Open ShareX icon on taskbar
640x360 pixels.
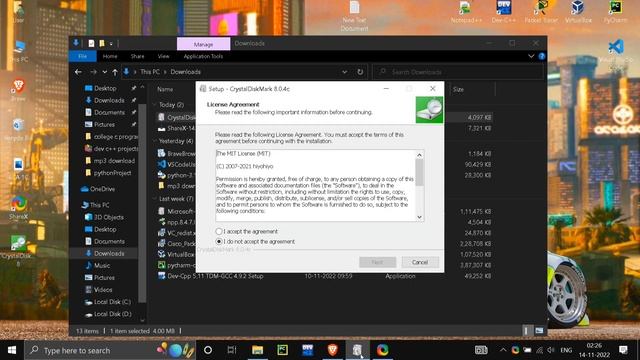pos(382,350)
